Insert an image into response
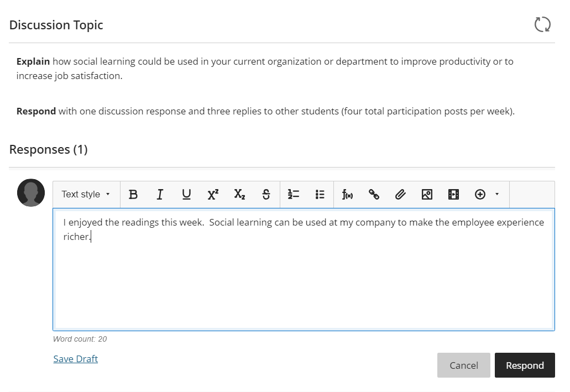The width and height of the screenshot is (570, 392). click(427, 195)
